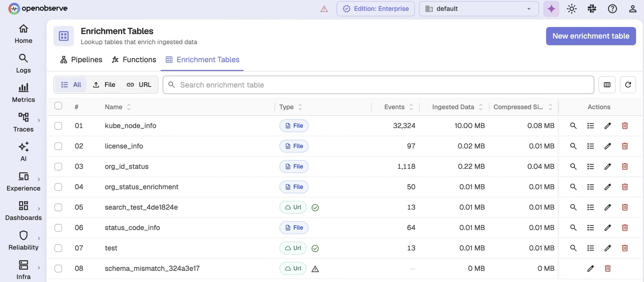644x282 pixels.
Task: Click the File type chip for kube_node_info
Action: pos(294,126)
